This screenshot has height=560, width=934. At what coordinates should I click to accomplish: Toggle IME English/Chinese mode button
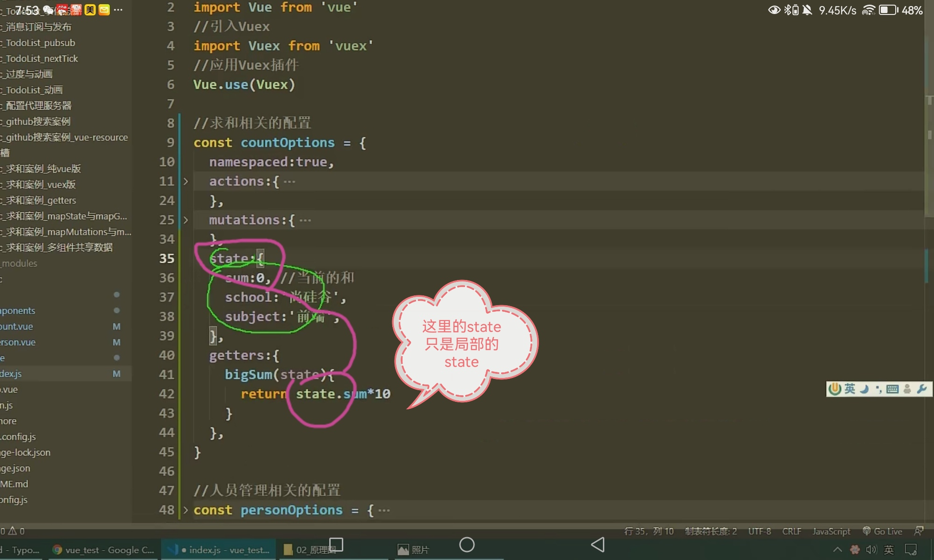(849, 389)
